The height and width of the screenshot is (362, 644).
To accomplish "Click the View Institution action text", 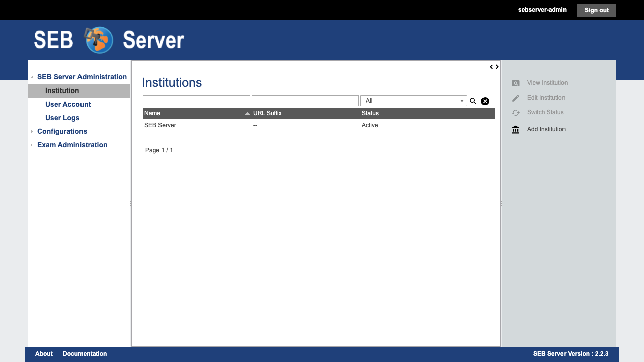I will [547, 83].
